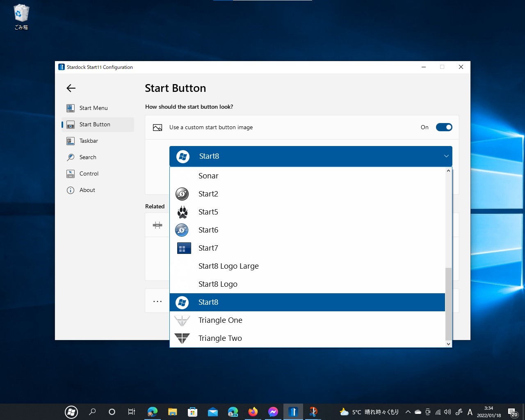Go to the Search settings section
525x420 pixels.
(x=88, y=157)
